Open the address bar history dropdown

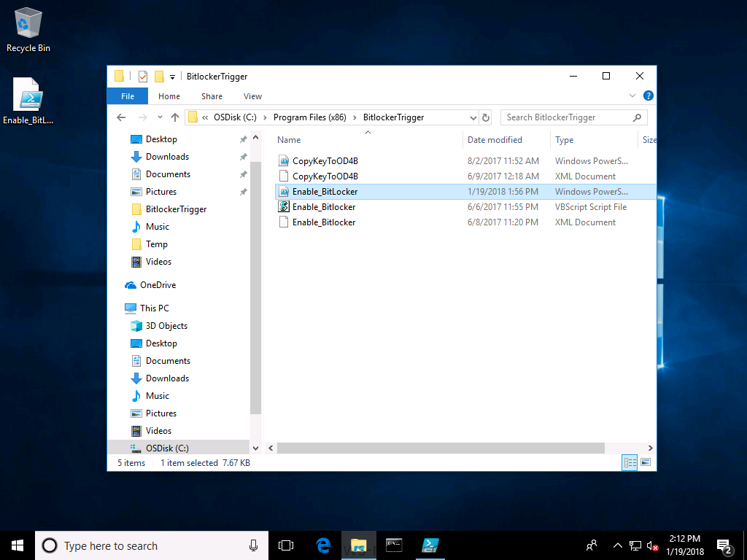[x=473, y=117]
